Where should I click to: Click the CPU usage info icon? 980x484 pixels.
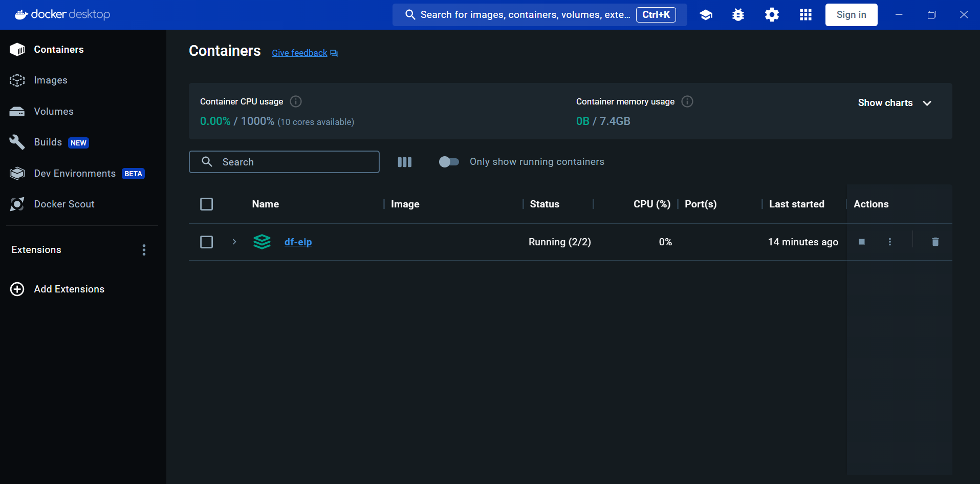pos(296,101)
